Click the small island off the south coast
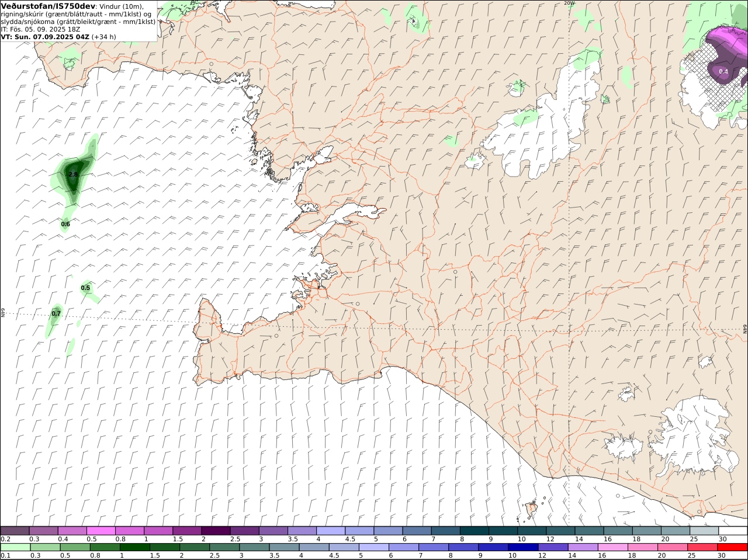This screenshot has width=748, height=560. [532, 509]
